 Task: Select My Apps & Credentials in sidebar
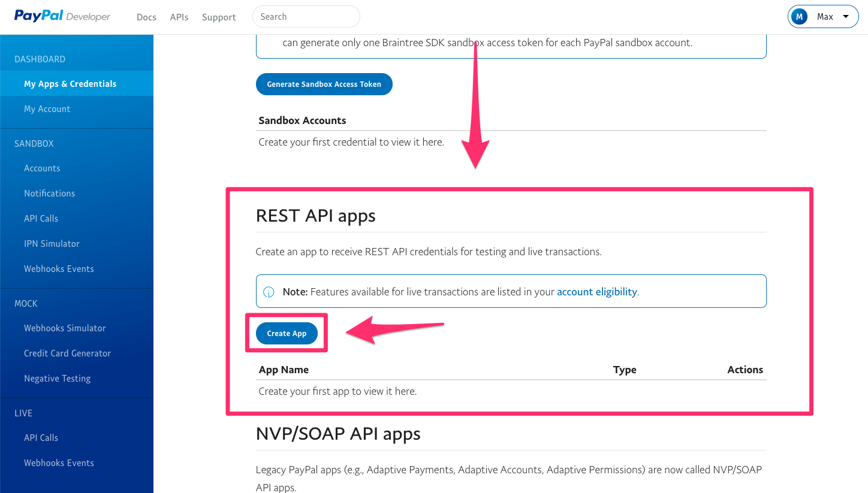click(77, 84)
